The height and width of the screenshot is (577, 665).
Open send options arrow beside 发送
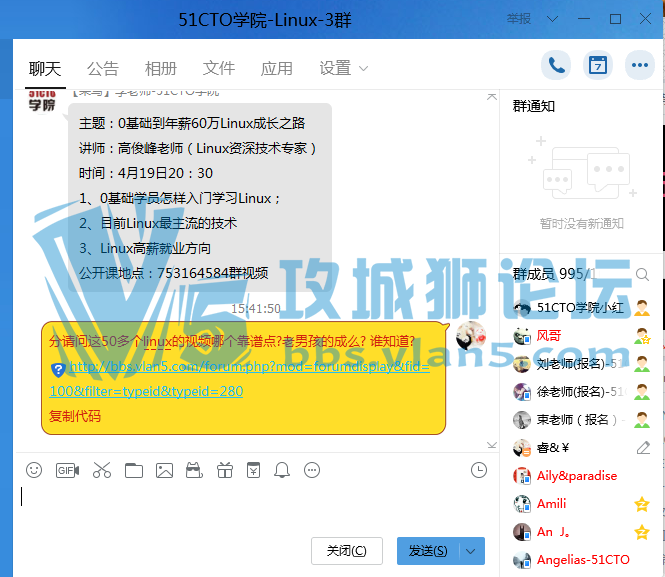click(x=471, y=551)
